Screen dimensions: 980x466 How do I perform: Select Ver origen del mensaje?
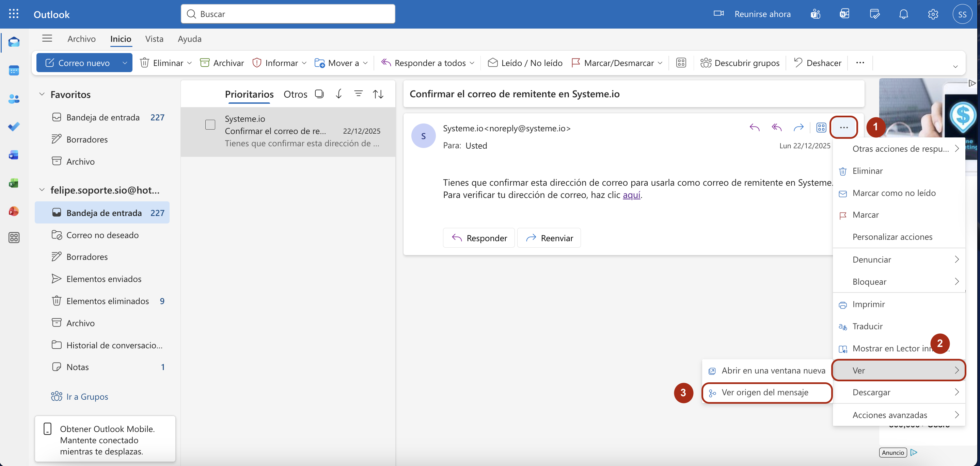[x=765, y=392]
